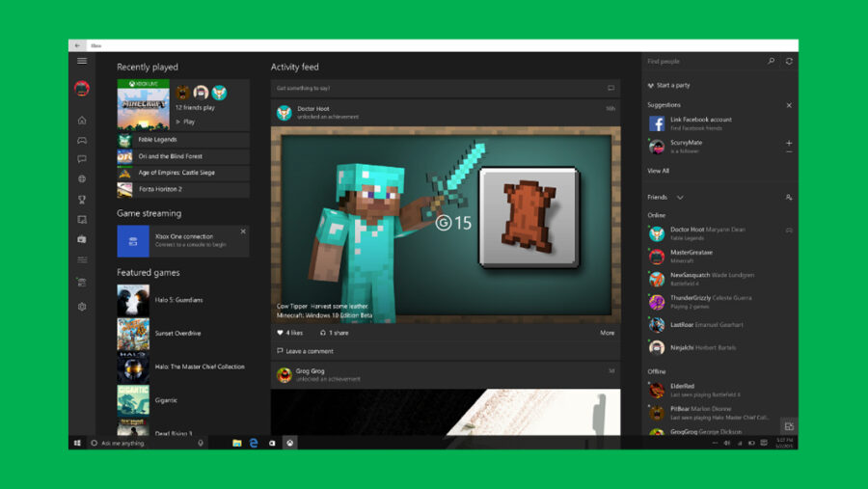Open Achievements trophy icon in sidebar
Image resolution: width=868 pixels, height=489 pixels.
coord(82,200)
